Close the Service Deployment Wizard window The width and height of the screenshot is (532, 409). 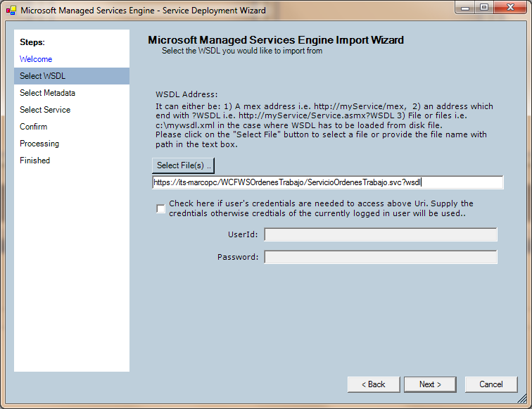click(x=510, y=8)
